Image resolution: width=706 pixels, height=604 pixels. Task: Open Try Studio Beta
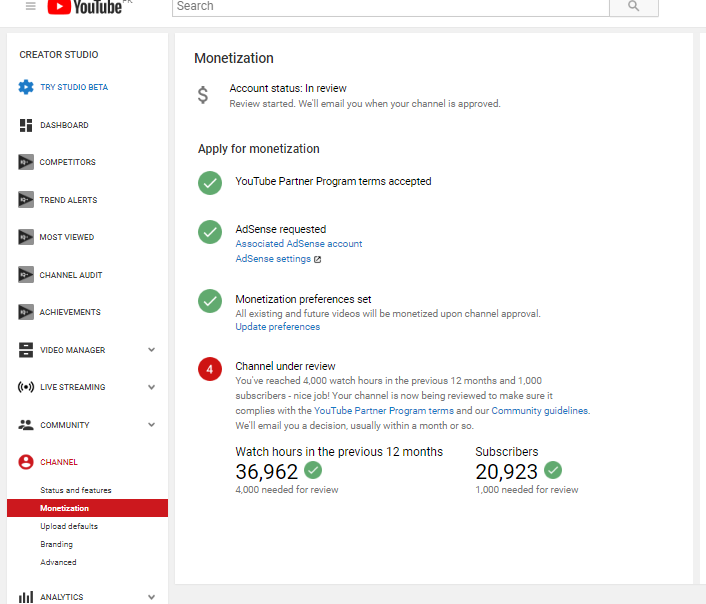coord(74,87)
